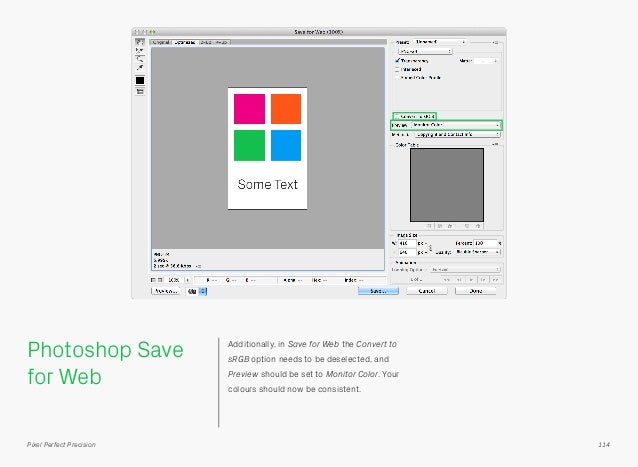Toggle slices visibility icon in toolbox
638x467 pixels.
tap(140, 92)
